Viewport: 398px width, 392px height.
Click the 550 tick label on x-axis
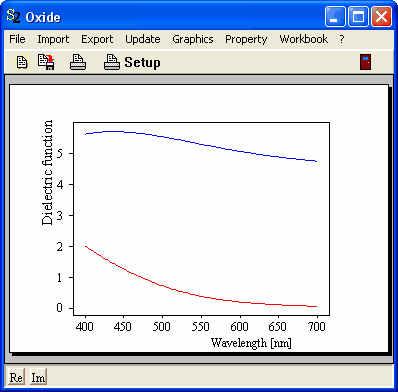click(x=200, y=327)
